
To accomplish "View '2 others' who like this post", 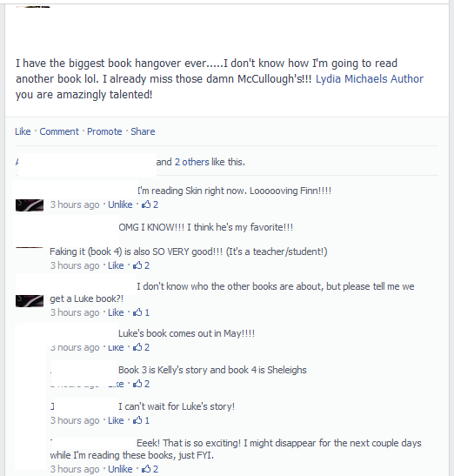I will click(192, 162).
